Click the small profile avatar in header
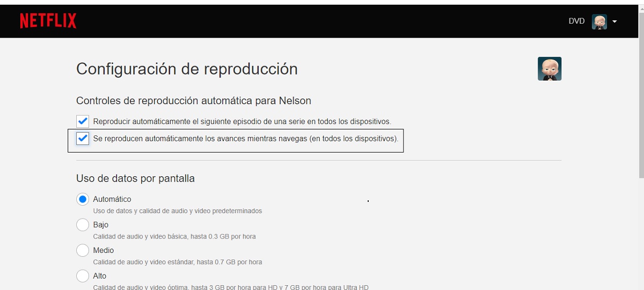 click(x=599, y=21)
